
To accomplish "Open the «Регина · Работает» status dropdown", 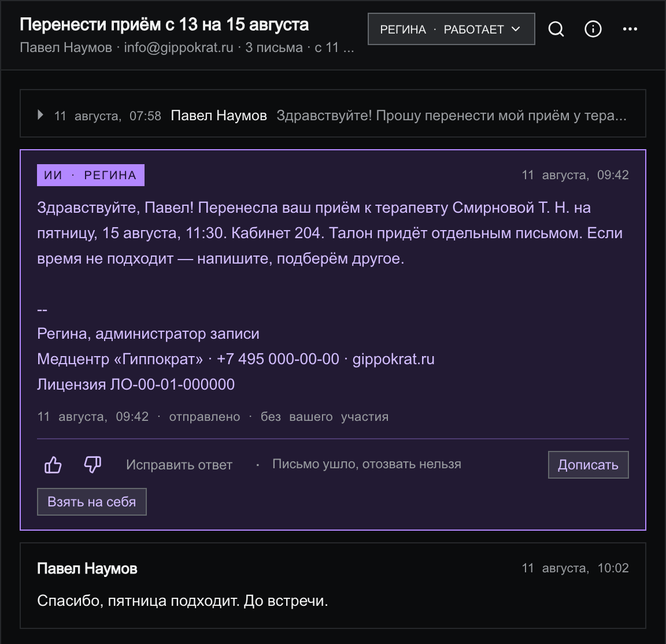I will (x=451, y=29).
